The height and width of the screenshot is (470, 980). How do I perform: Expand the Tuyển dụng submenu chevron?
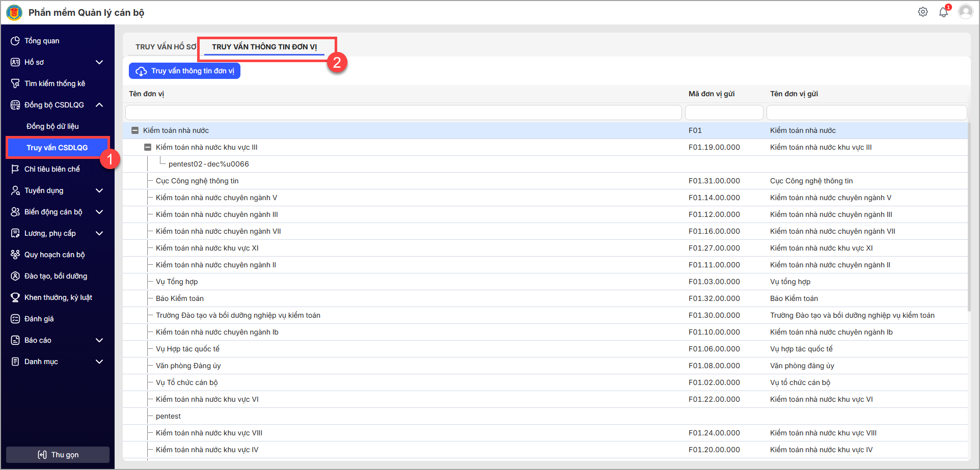pos(99,190)
